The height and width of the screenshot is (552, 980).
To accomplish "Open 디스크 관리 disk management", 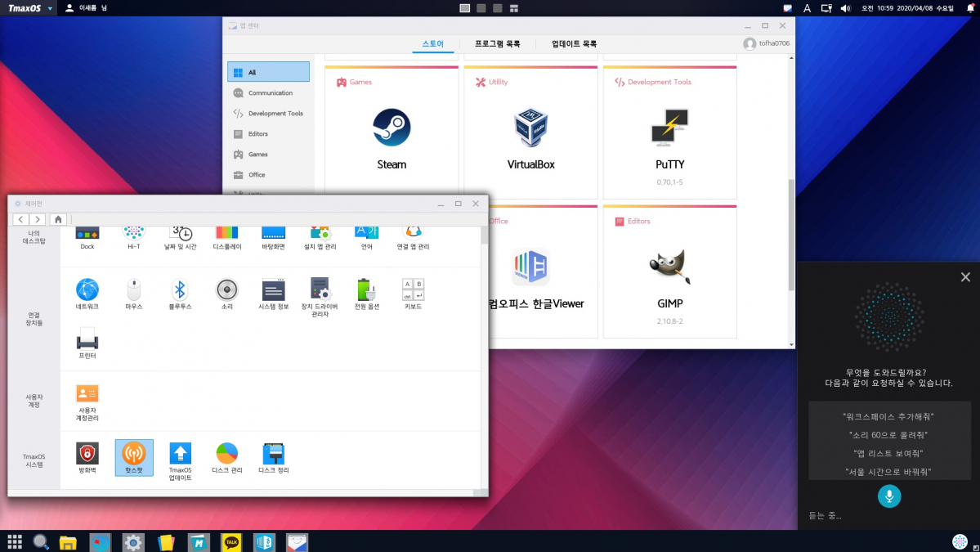I will [226, 455].
